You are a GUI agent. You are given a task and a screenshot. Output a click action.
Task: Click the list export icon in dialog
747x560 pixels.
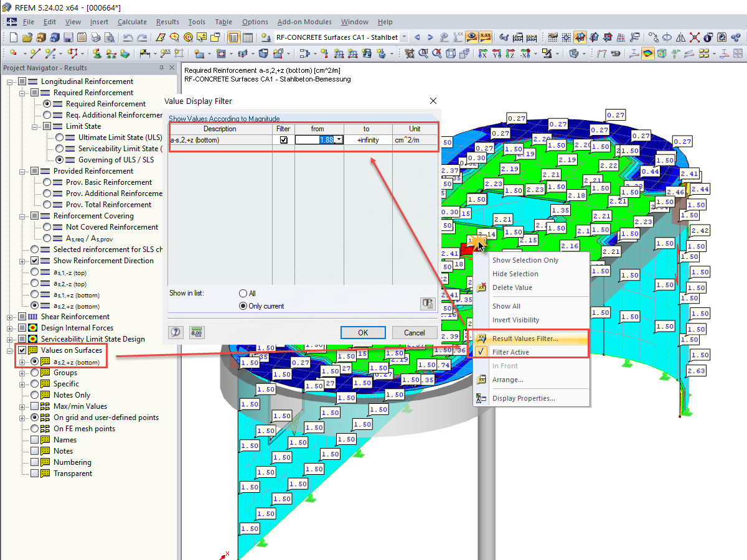[427, 304]
